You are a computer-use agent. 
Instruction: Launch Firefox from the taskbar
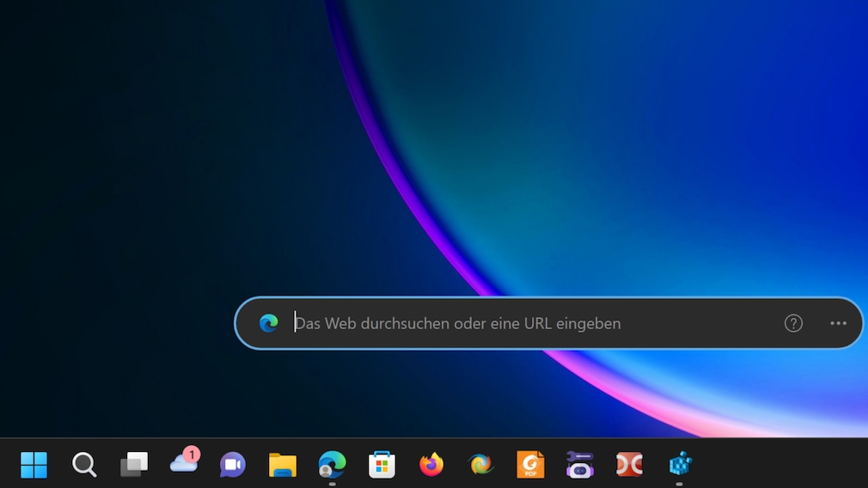click(x=431, y=465)
